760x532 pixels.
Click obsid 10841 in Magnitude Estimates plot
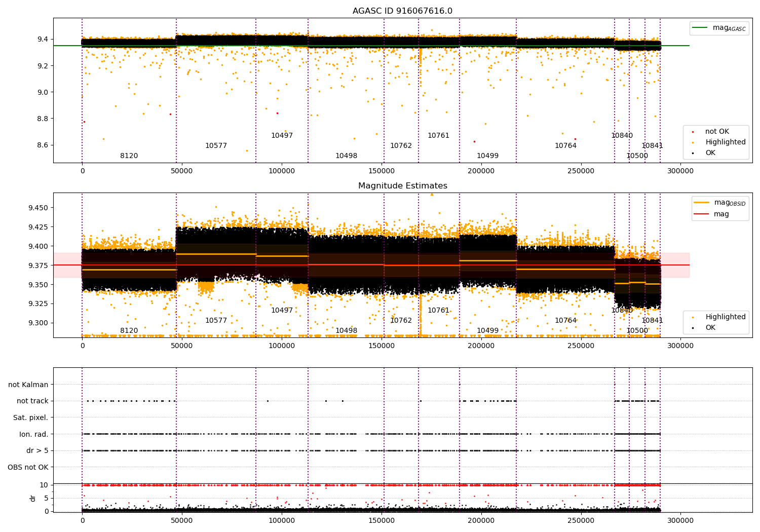coord(652,321)
